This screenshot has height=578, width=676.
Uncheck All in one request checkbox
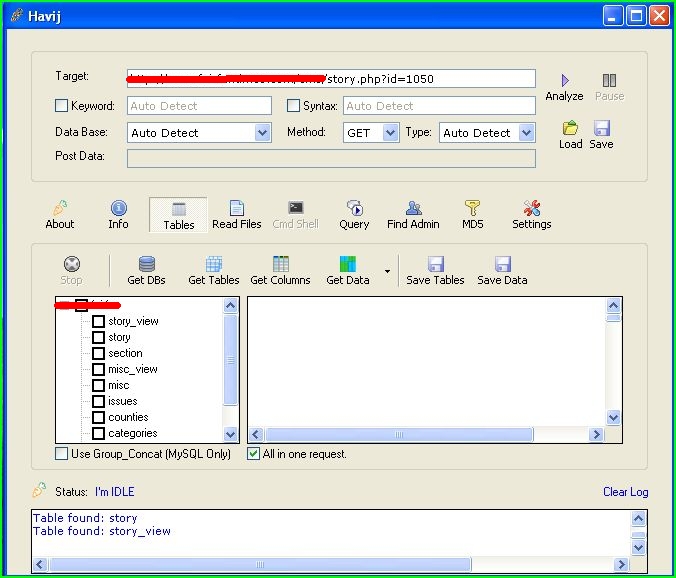point(254,453)
